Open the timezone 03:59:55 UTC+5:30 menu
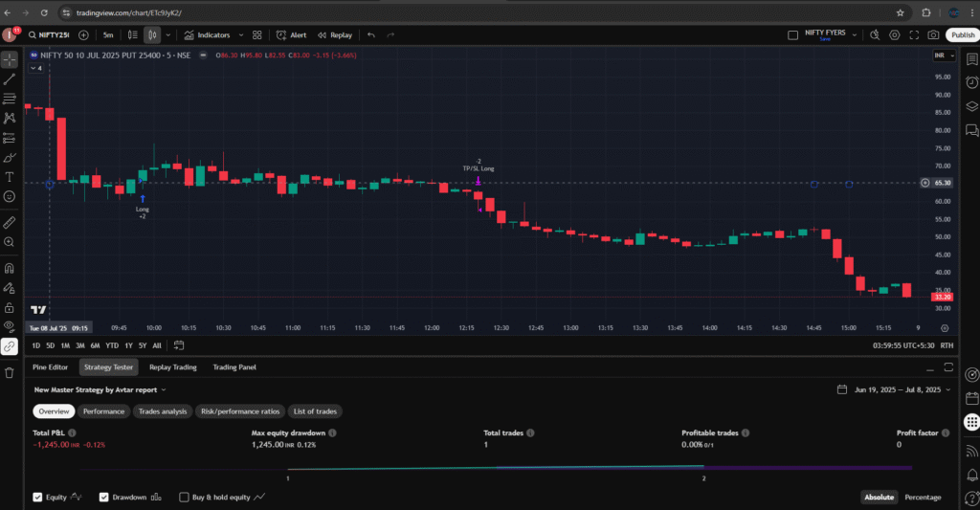This screenshot has width=980, height=510. tap(903, 345)
